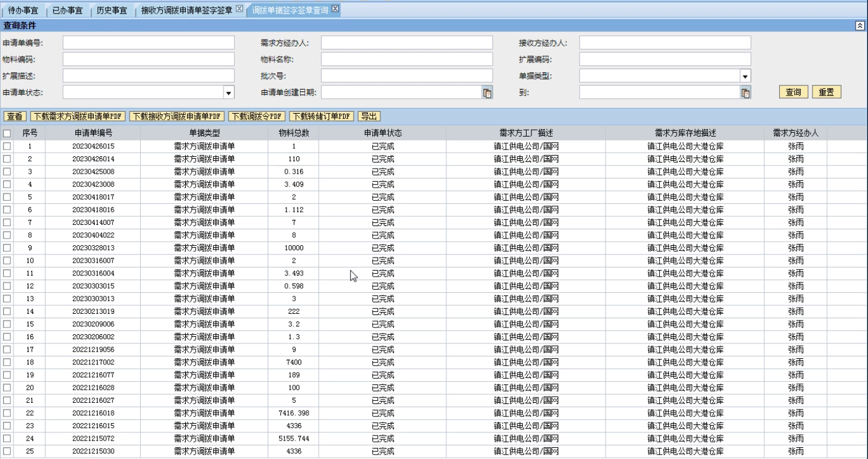Click the 导出 export button
Image resolution: width=868 pixels, height=459 pixels.
[x=369, y=116]
